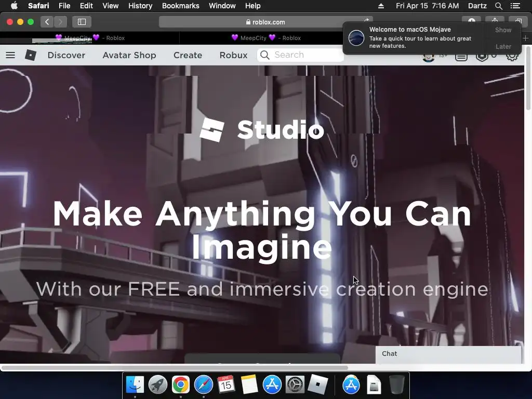Click the vertical page scrollbar

[528, 78]
